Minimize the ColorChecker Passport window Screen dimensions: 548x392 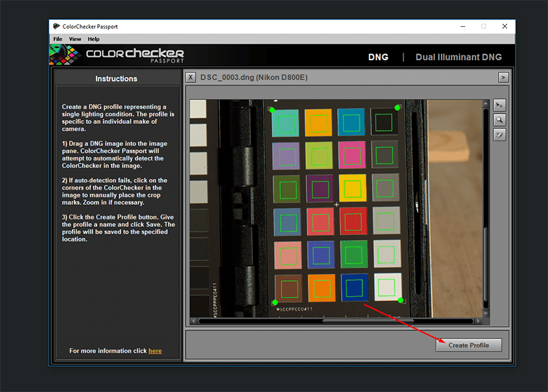463,26
